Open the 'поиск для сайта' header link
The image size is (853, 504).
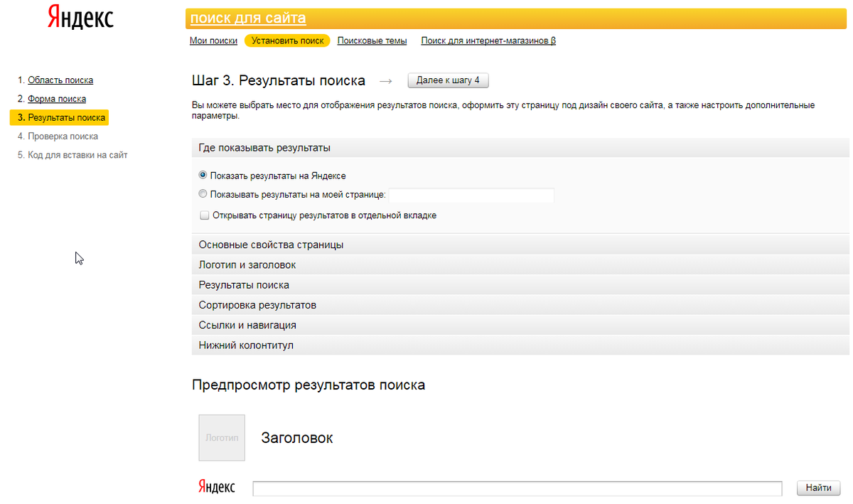[x=248, y=18]
